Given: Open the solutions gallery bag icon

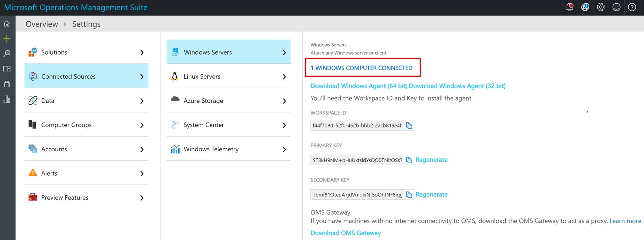Looking at the screenshot, I should pyautogui.click(x=7, y=84).
